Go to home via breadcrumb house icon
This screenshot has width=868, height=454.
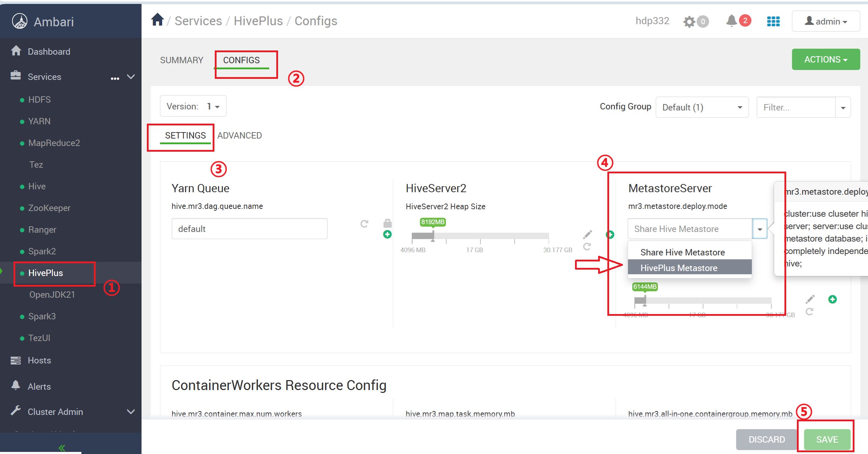point(157,20)
